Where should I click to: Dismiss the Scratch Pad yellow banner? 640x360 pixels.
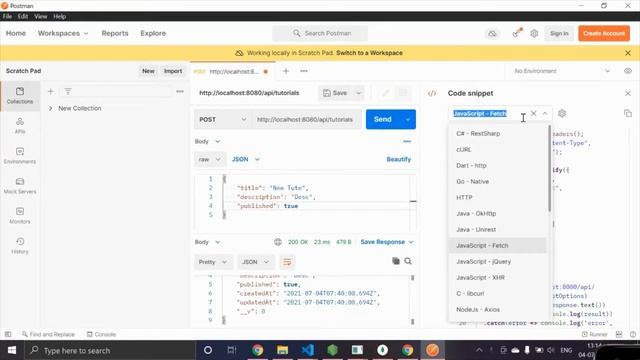click(x=628, y=53)
